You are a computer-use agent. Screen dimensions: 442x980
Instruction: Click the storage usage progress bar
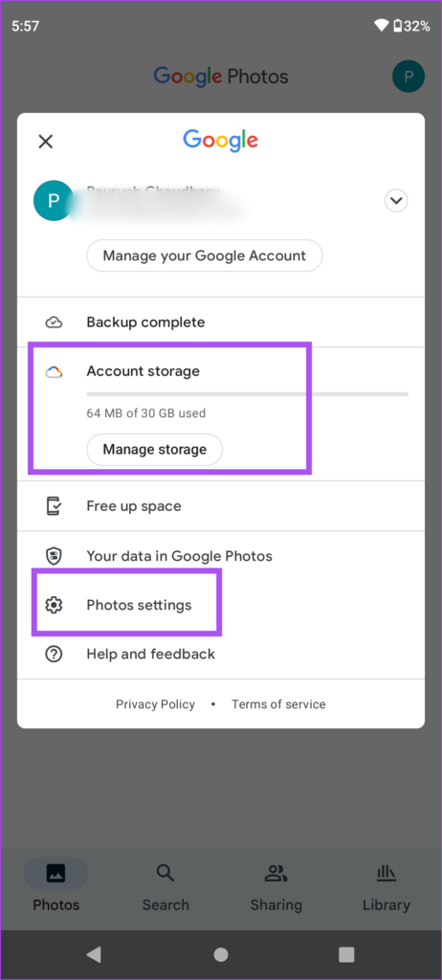(248, 394)
